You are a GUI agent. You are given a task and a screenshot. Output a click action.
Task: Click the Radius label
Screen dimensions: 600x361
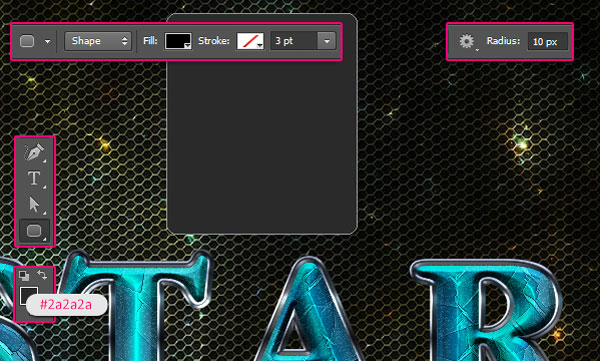coord(503,41)
